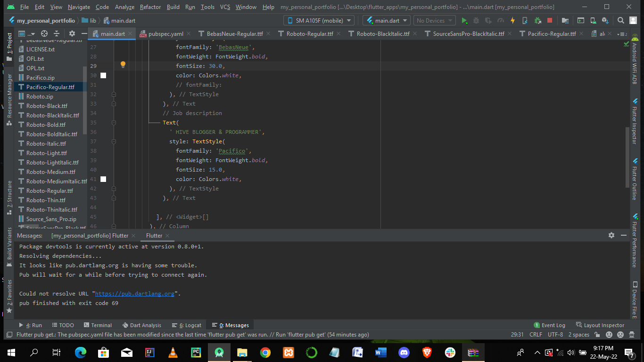Open Layout Inspector
The height and width of the screenshot is (362, 644).
600,325
